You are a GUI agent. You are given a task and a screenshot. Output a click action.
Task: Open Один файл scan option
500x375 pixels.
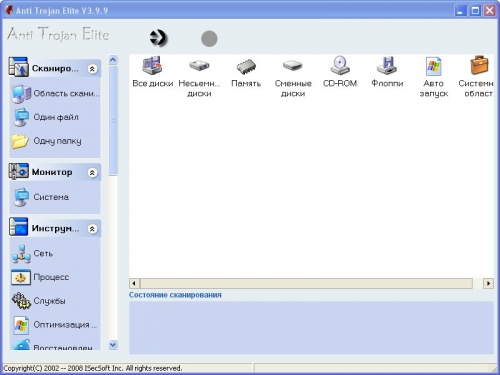coord(46,117)
